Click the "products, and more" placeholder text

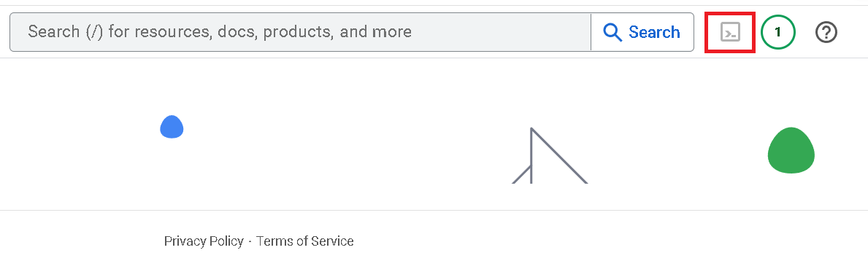pos(337,31)
